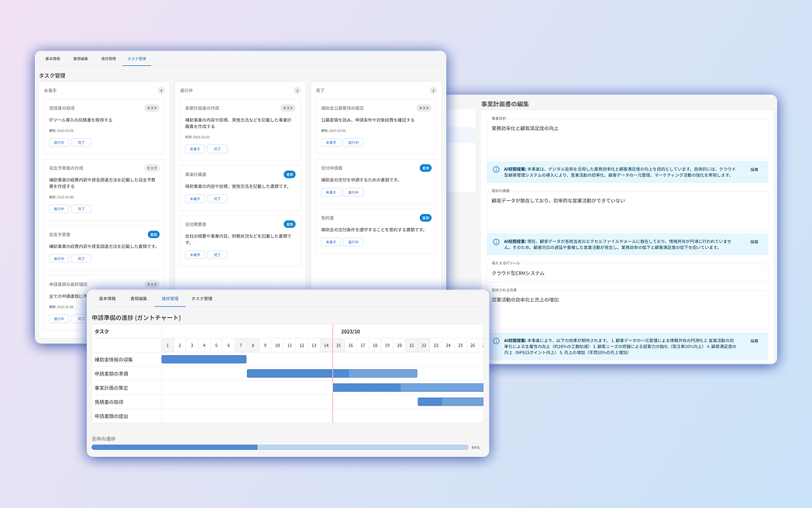Click the タスク badge on the 見積書の取得 card
Screen dimensions: 812x508
152,108
